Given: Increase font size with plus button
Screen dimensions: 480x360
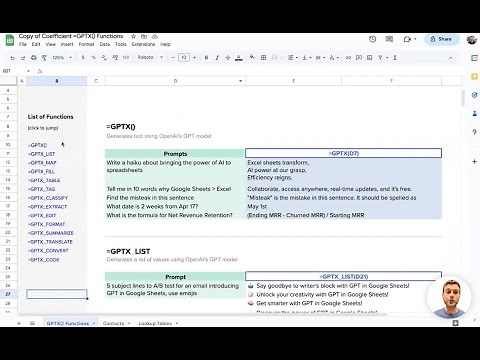Looking at the screenshot, I should pyautogui.click(x=195, y=58).
